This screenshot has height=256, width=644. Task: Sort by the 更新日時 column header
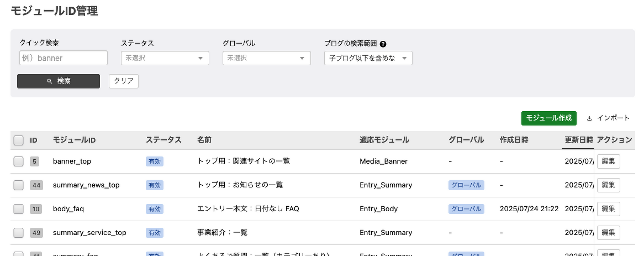coord(578,140)
